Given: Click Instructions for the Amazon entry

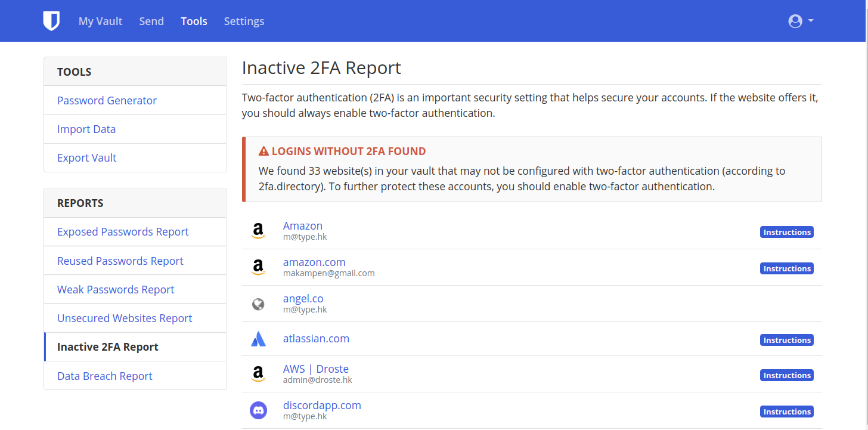Looking at the screenshot, I should pos(787,232).
